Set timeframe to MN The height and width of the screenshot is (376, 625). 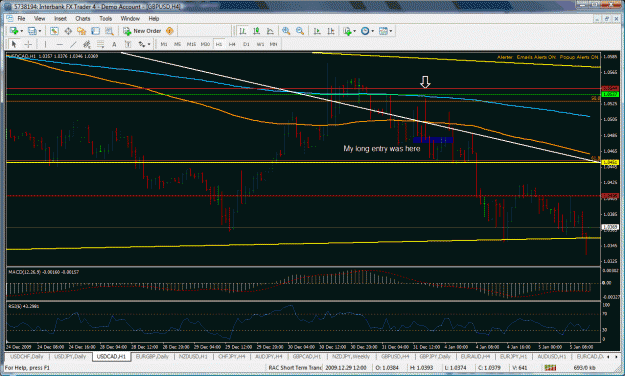pos(273,44)
